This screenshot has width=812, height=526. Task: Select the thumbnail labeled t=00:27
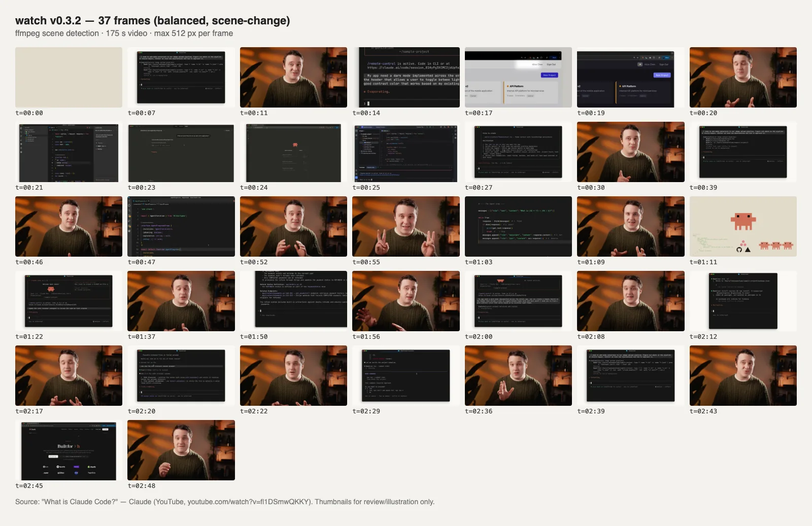click(x=518, y=152)
